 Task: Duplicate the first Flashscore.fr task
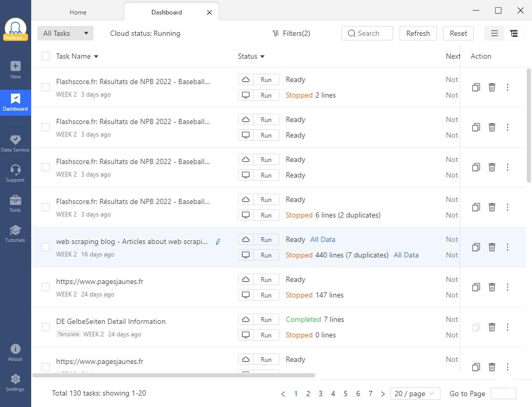(x=476, y=87)
